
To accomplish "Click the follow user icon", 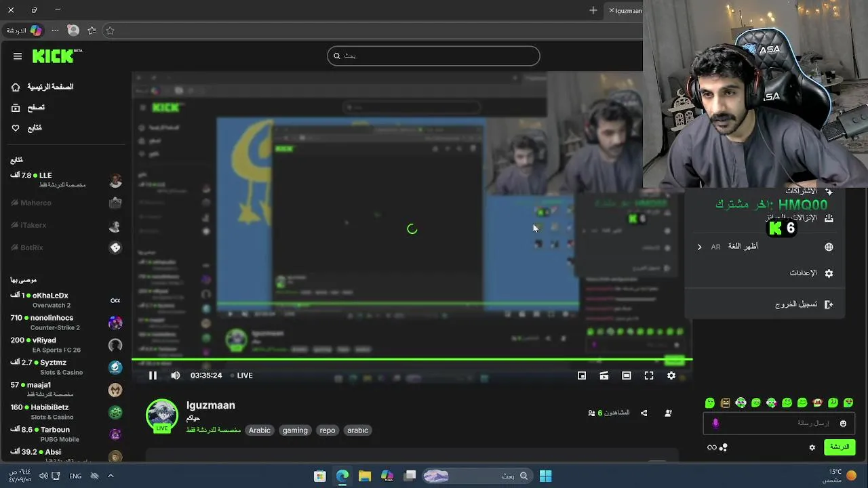I will point(669,413).
